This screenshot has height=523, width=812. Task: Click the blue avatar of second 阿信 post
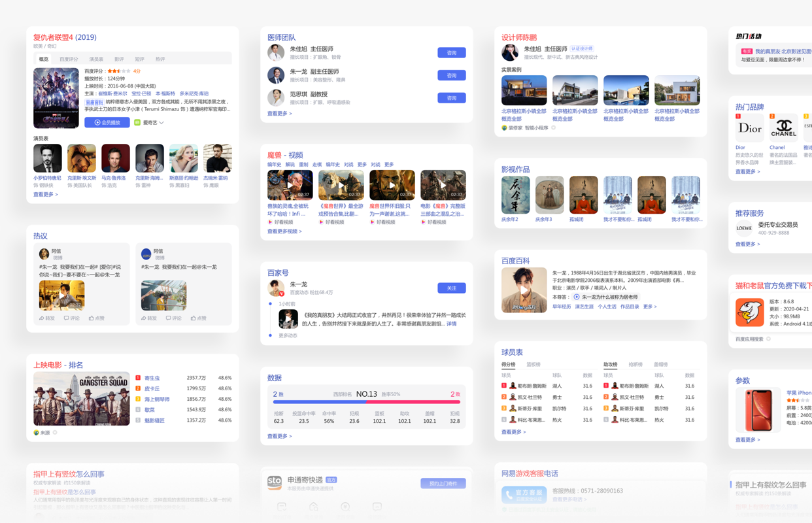(x=146, y=254)
